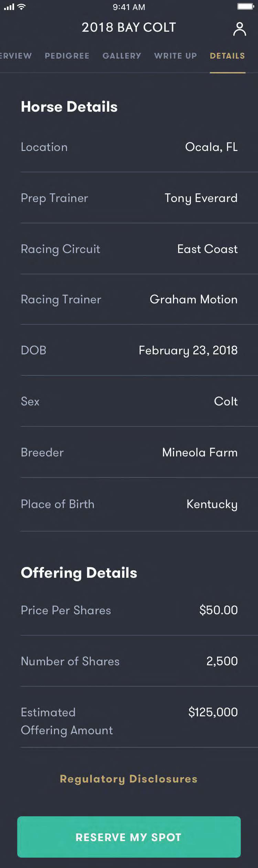This screenshot has height=868, width=258.
Task: Tap the 2018 Bay Colt page title
Action: coord(128,28)
